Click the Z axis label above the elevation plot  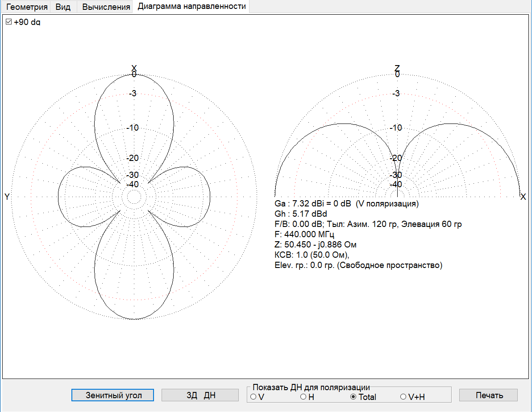pyautogui.click(x=397, y=68)
